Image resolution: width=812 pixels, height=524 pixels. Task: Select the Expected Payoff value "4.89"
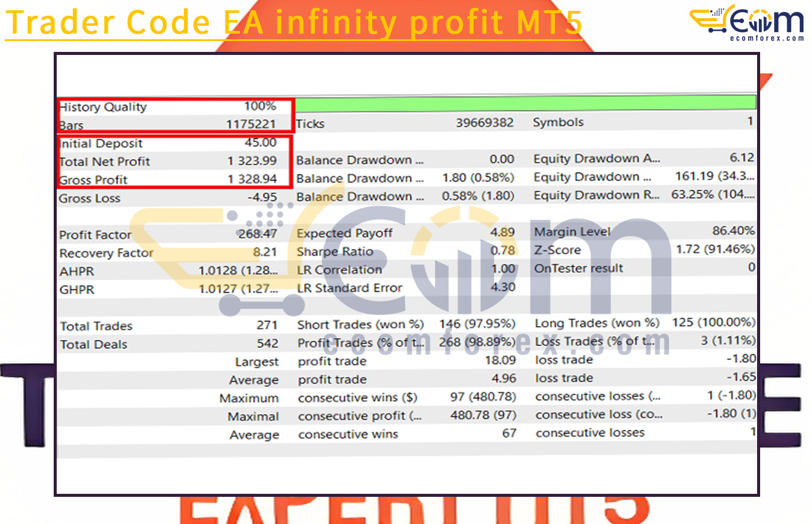click(x=504, y=232)
